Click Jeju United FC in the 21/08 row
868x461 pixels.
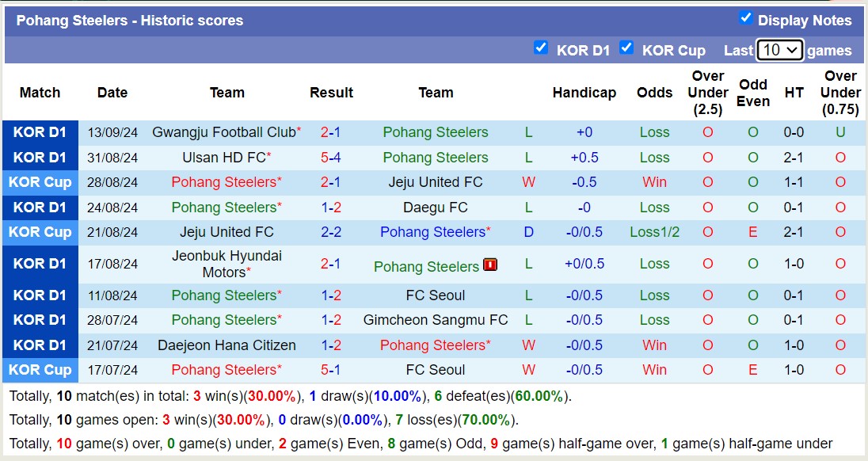tap(227, 232)
